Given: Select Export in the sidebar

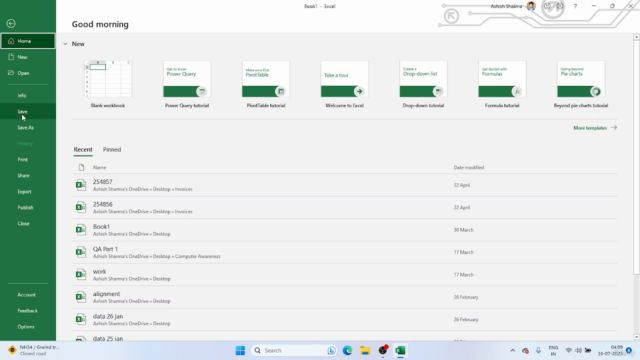Looking at the screenshot, I should click(x=28, y=191).
